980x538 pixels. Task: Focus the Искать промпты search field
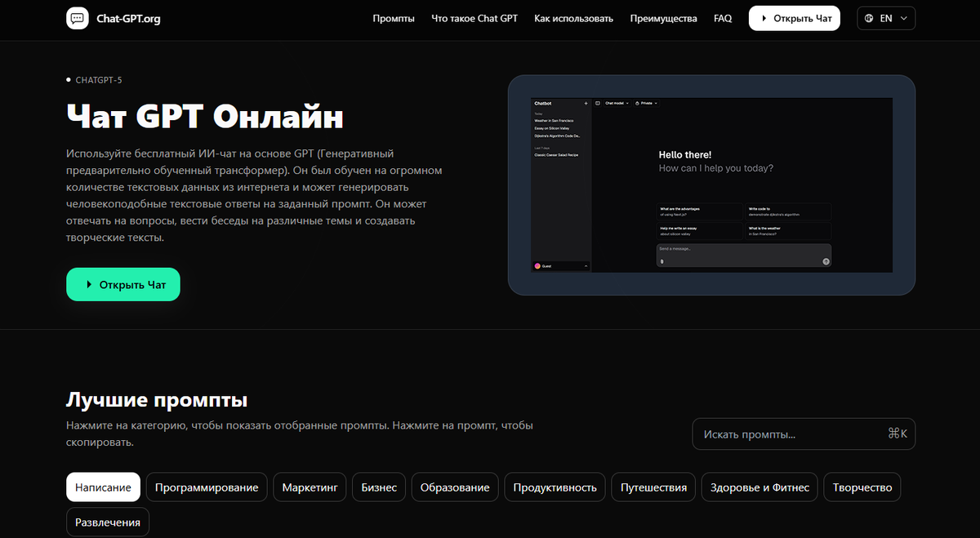point(804,434)
